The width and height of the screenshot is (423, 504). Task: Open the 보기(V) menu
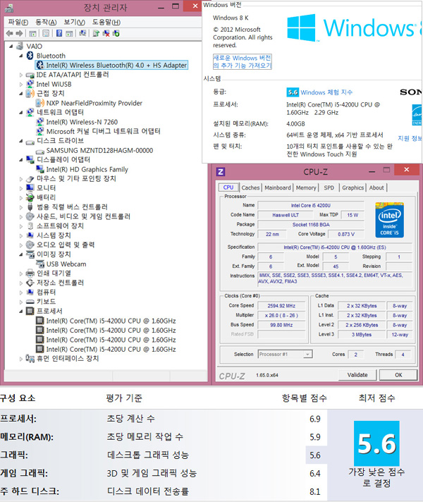(74, 22)
